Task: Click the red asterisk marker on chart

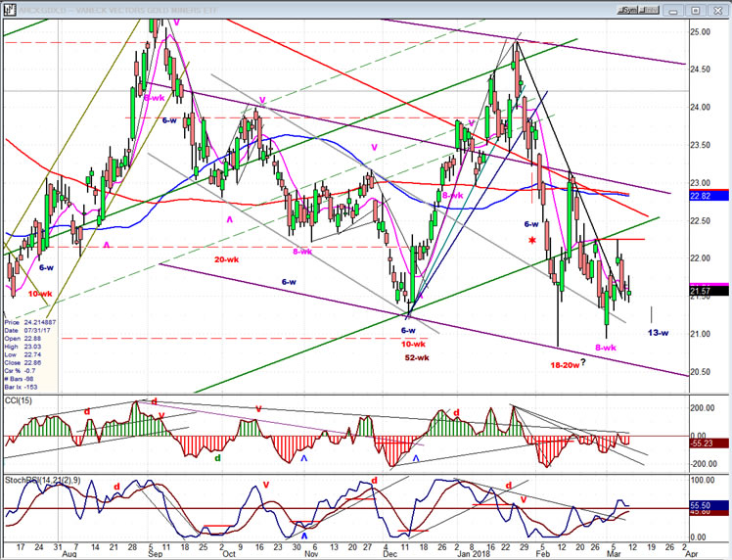Action: pos(532,241)
